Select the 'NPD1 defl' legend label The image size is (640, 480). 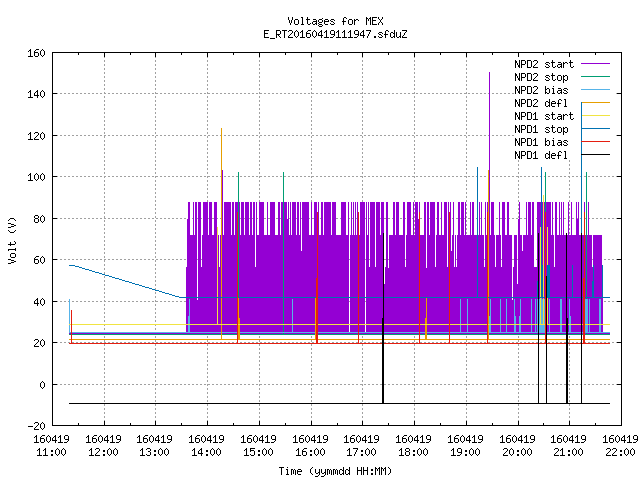tap(541, 156)
